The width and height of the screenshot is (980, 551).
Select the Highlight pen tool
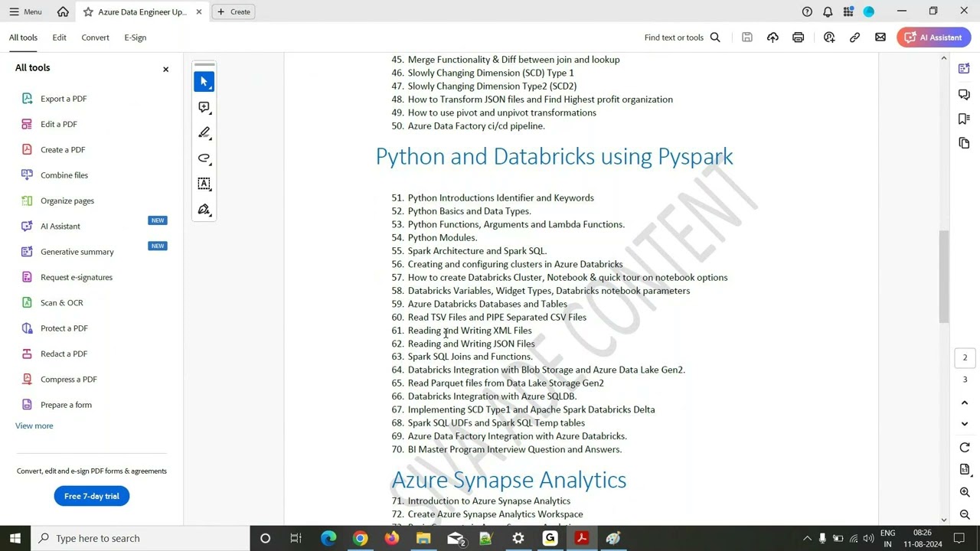(x=204, y=133)
